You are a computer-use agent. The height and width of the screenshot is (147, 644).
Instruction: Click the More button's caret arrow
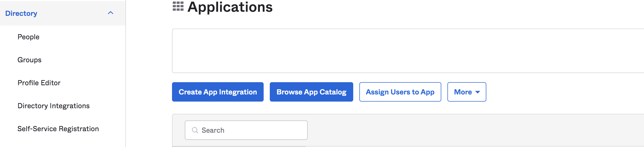[x=478, y=92]
